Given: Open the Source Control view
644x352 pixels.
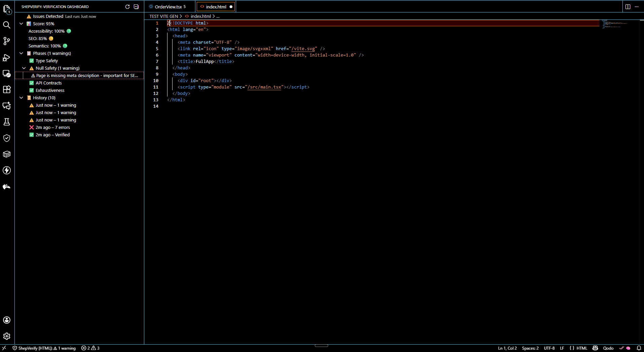Looking at the screenshot, I should coord(7,41).
